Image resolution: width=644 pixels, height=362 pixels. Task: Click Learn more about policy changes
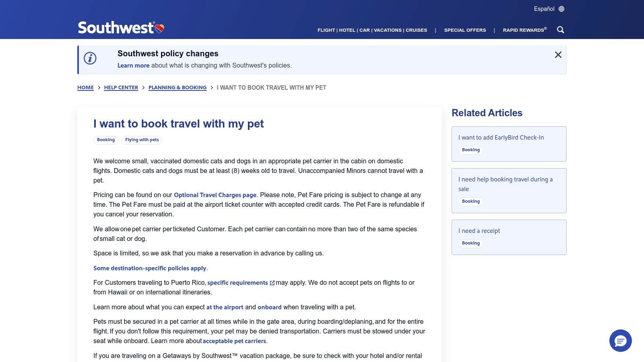tap(133, 65)
